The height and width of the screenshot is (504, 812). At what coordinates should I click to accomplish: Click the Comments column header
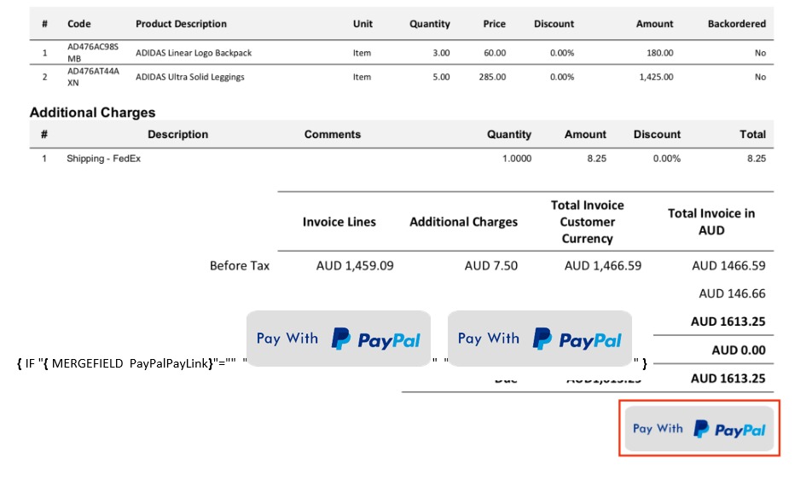pos(332,134)
